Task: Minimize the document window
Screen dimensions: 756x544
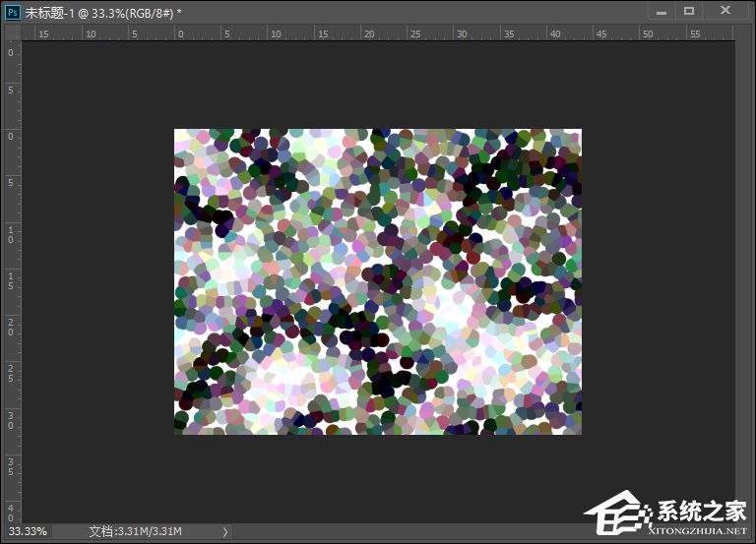Action: pos(661,11)
